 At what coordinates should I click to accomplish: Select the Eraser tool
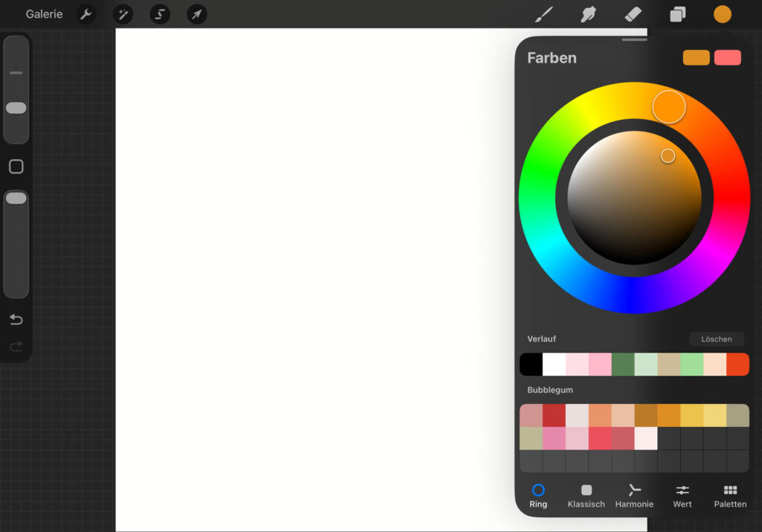(633, 14)
